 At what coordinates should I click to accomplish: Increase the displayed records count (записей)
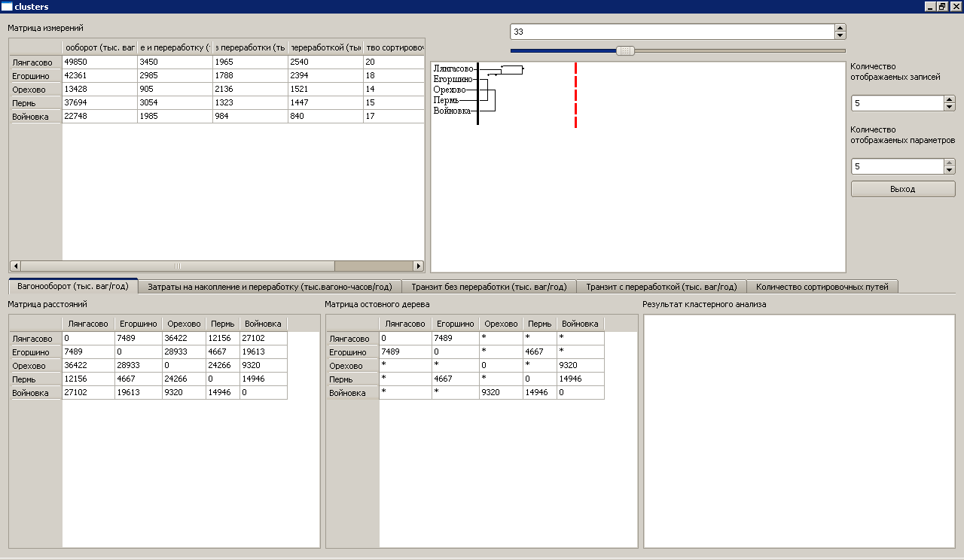pos(949,99)
